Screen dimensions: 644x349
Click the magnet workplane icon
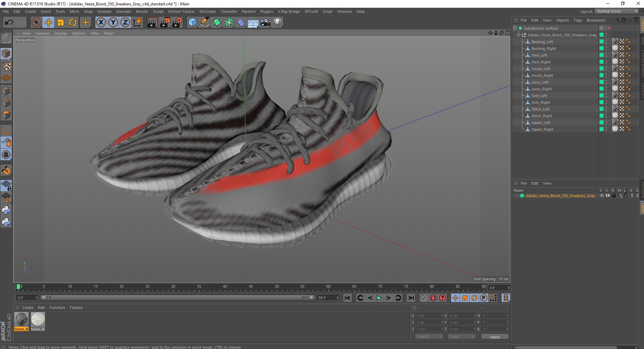tap(6, 170)
